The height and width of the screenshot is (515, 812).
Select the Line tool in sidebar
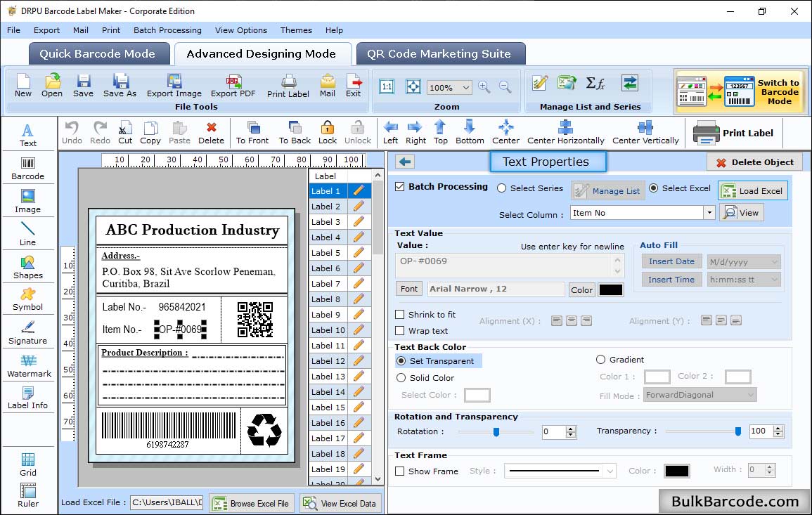(27, 235)
